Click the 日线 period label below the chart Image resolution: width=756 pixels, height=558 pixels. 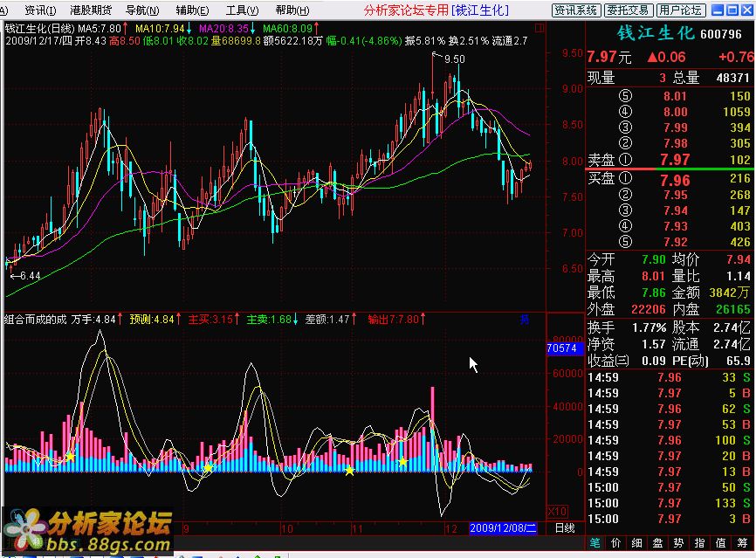pyautogui.click(x=565, y=528)
